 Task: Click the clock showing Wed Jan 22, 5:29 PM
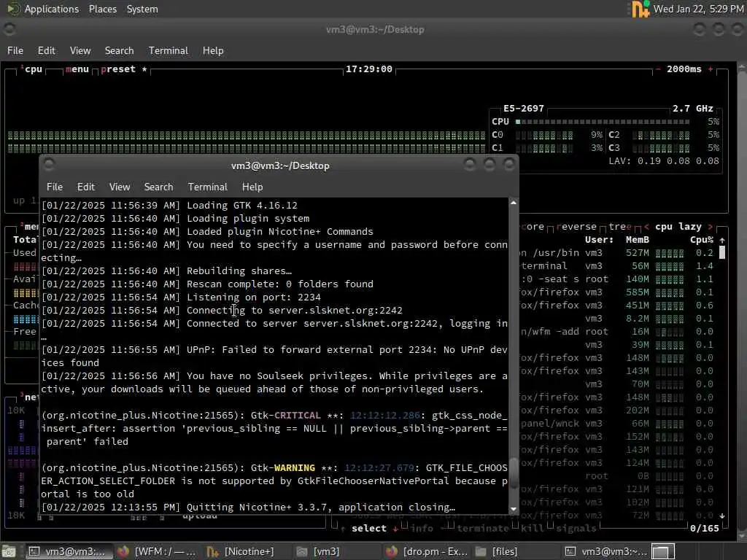point(698,9)
